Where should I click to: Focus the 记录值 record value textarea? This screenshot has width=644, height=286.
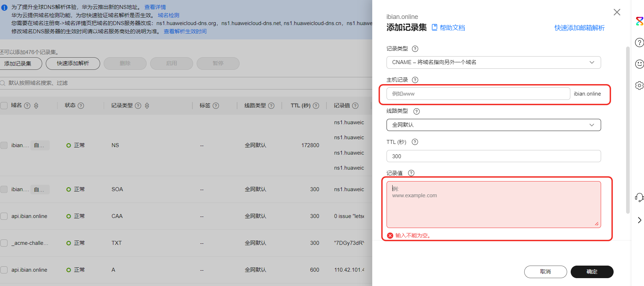(x=493, y=204)
